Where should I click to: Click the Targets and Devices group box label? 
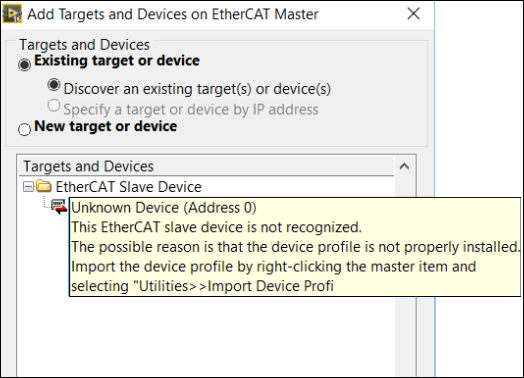pos(85,45)
